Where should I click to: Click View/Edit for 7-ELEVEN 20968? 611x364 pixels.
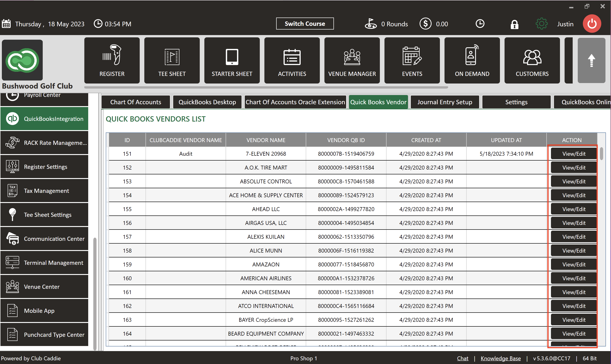point(574,154)
